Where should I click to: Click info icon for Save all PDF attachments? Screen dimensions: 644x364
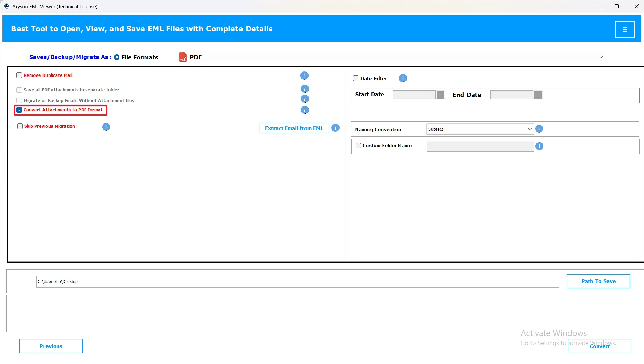304,89
